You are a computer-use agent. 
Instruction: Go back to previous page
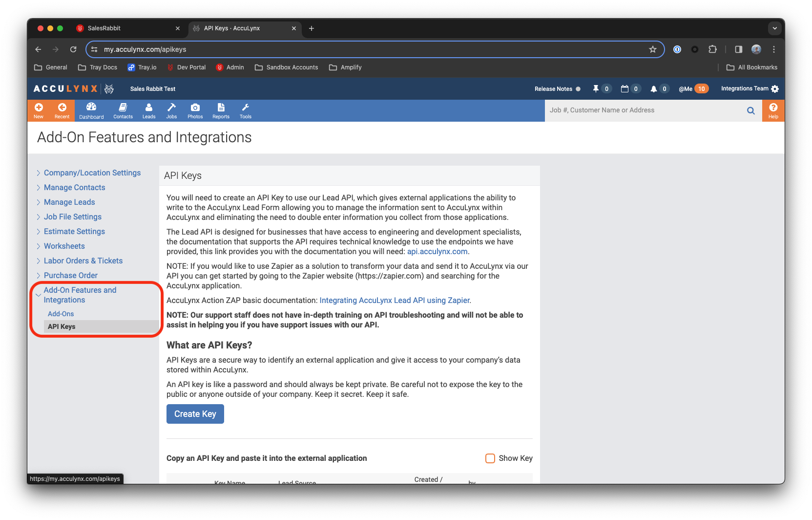click(x=38, y=49)
